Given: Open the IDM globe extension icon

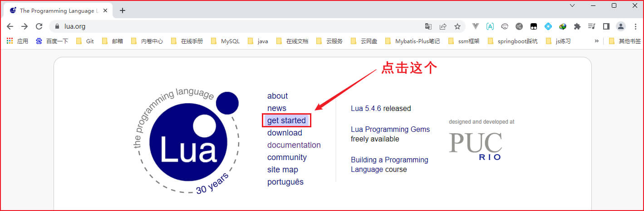Looking at the screenshot, I should (563, 26).
